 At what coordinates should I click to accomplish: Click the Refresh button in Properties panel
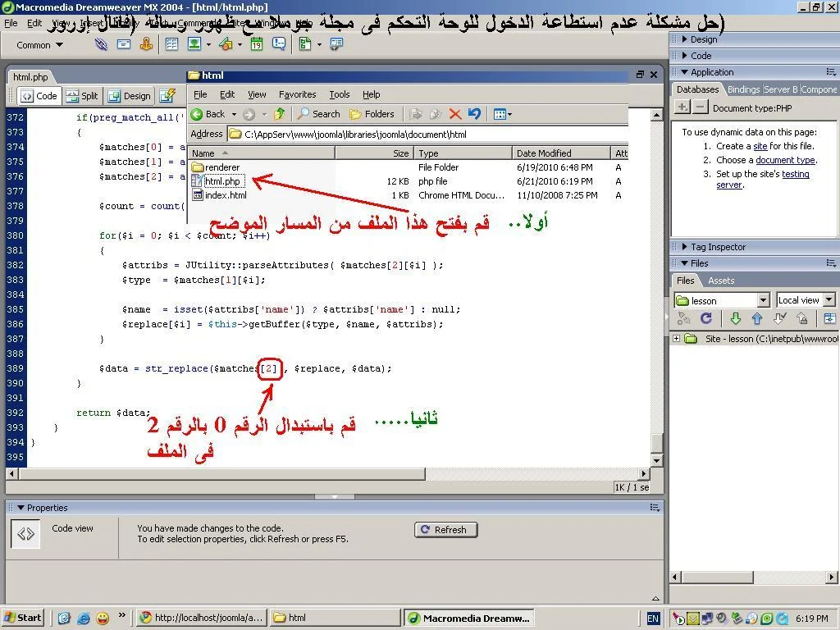(x=445, y=530)
